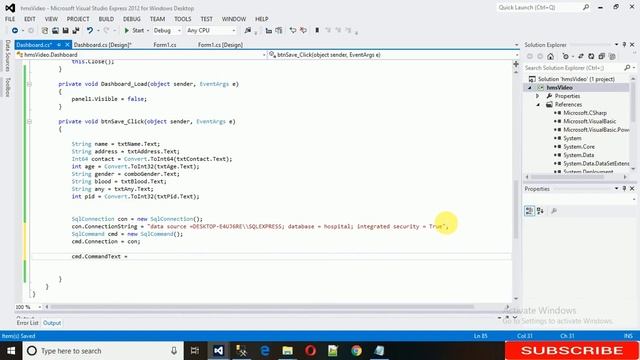
Task: Click the New Project toolbar icon
Action: click(45, 31)
